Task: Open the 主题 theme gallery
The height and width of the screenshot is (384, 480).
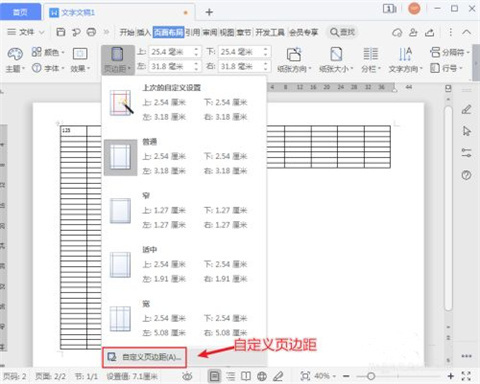Action: click(15, 60)
